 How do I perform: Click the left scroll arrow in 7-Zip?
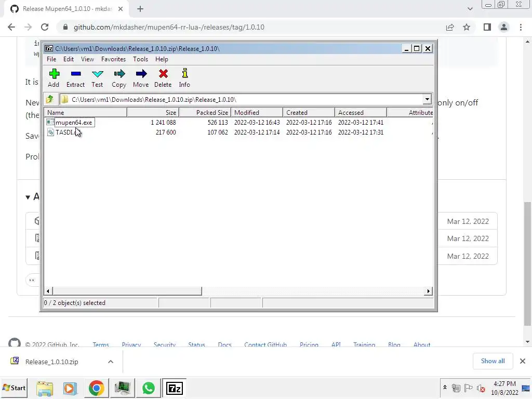tap(48, 291)
